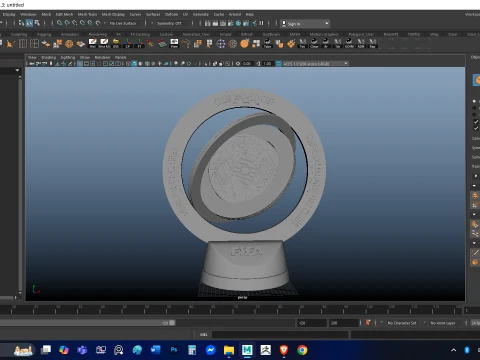
Task: Click the Rey script shelf icon
Action: 373,44
